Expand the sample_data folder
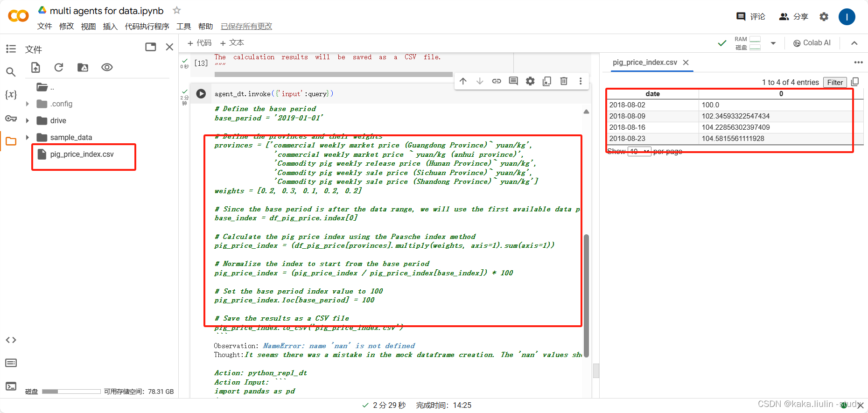 click(x=27, y=138)
